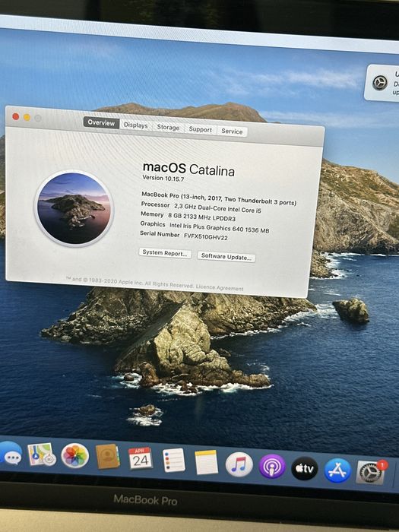399x532 pixels.
Task: Click Version 10.15.7 text
Action: (163, 178)
